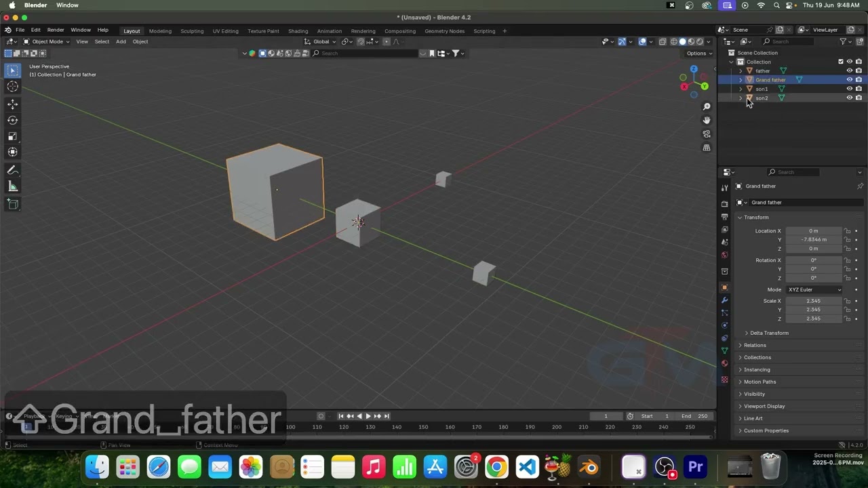The image size is (868, 488).
Task: Select the Cursor tool in the toolbar
Action: click(12, 87)
